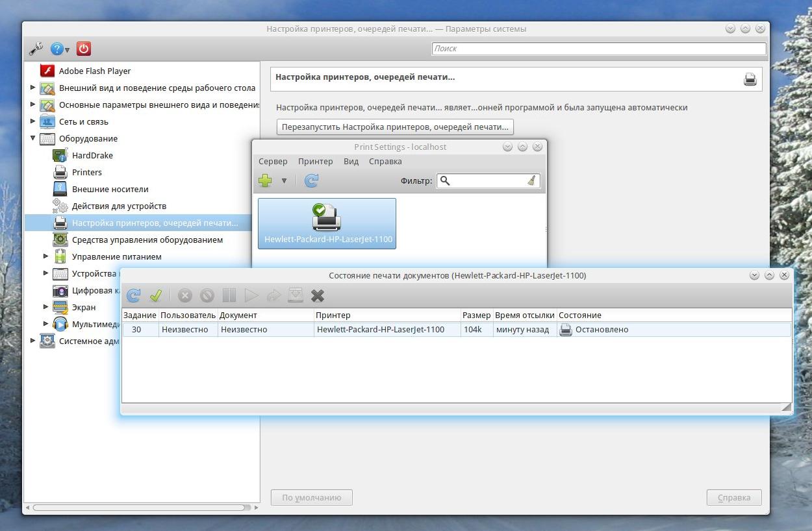
Task: Open the Справка menu in Print Settings
Action: coord(385,161)
